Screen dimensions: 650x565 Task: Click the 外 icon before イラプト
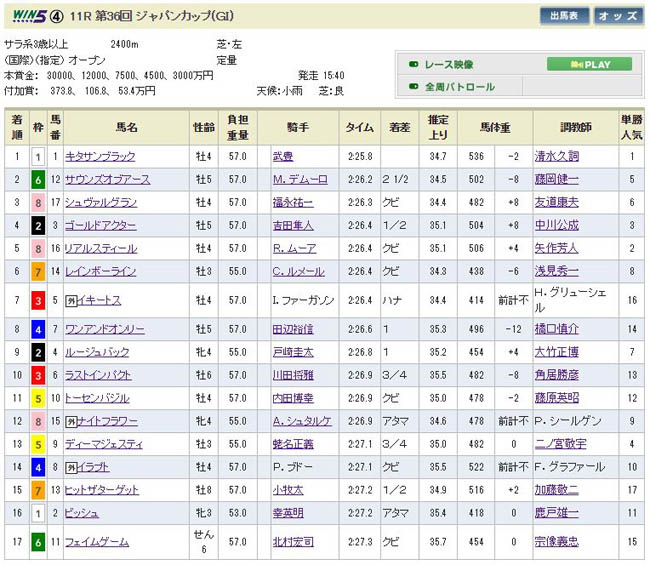tap(71, 465)
